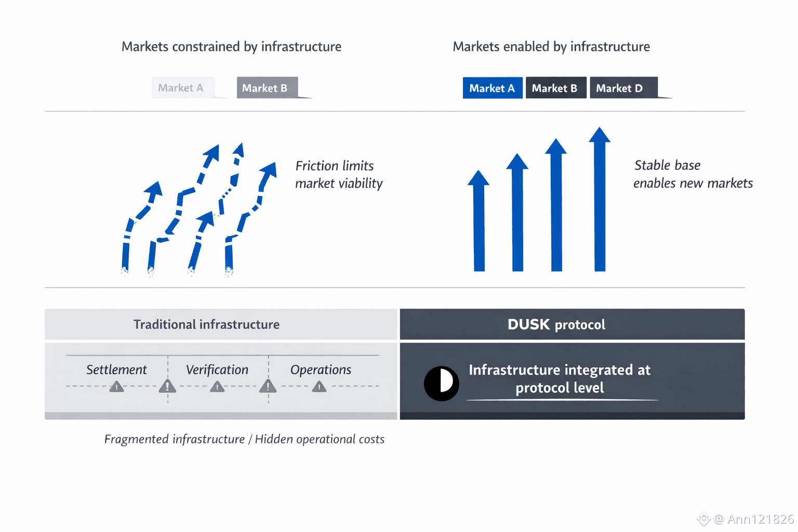
Task: Click the "Infrastructure integrated at protocol level" text
Action: [560, 379]
